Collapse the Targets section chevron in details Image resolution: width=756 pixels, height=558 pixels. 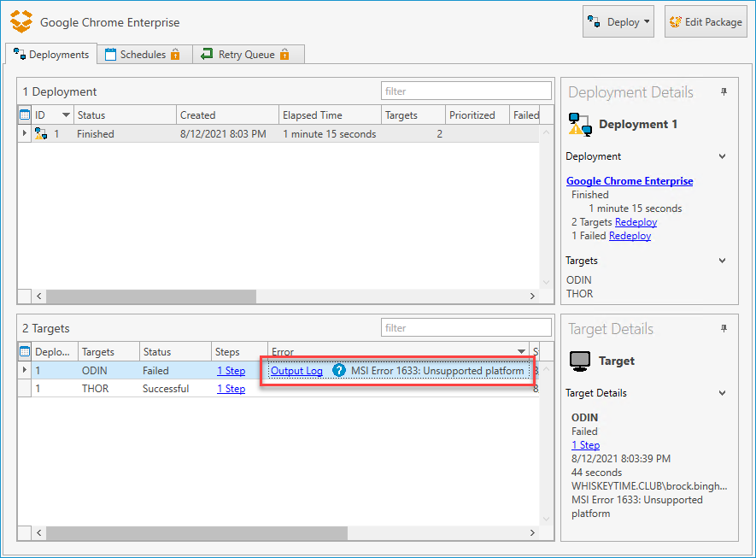coord(722,261)
